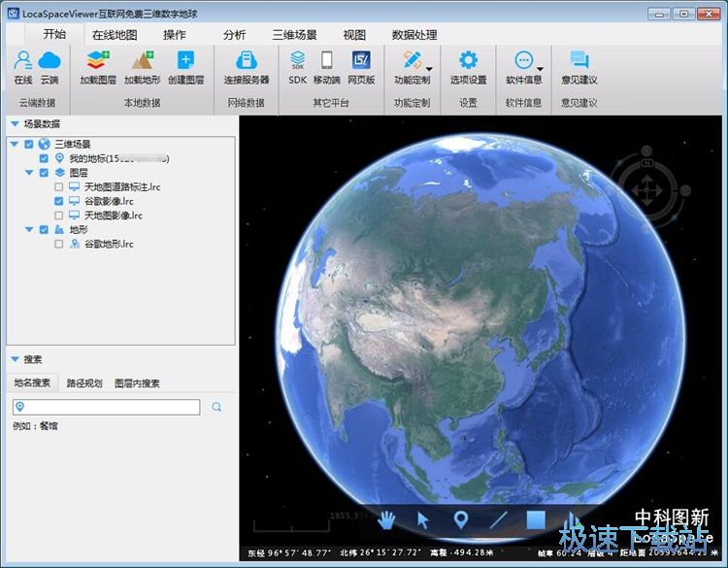Click the layers icon beside 图层
Image resolution: width=728 pixels, height=568 pixels.
59,173
